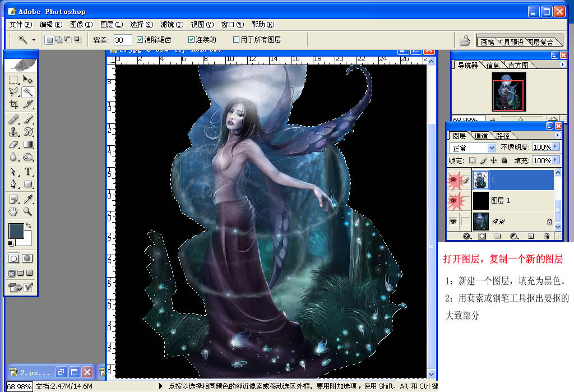Hide layer 1 using its eye icon
Viewport: 574px width, 392px height.
(453, 180)
